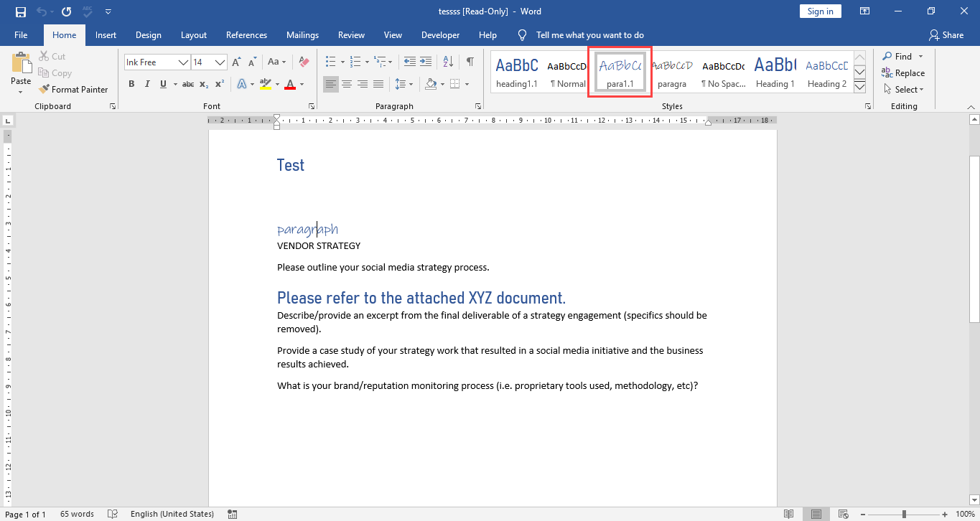Open Paste options arrow
The image size is (980, 521).
(x=21, y=92)
